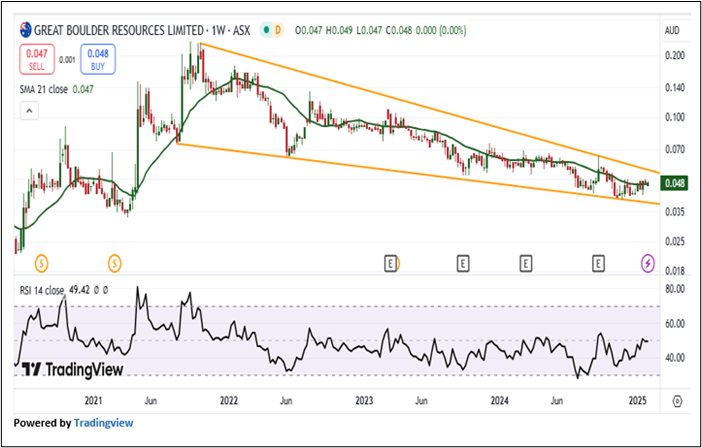
Task: Click the RSI 40.00 axis label
Action: (x=675, y=358)
